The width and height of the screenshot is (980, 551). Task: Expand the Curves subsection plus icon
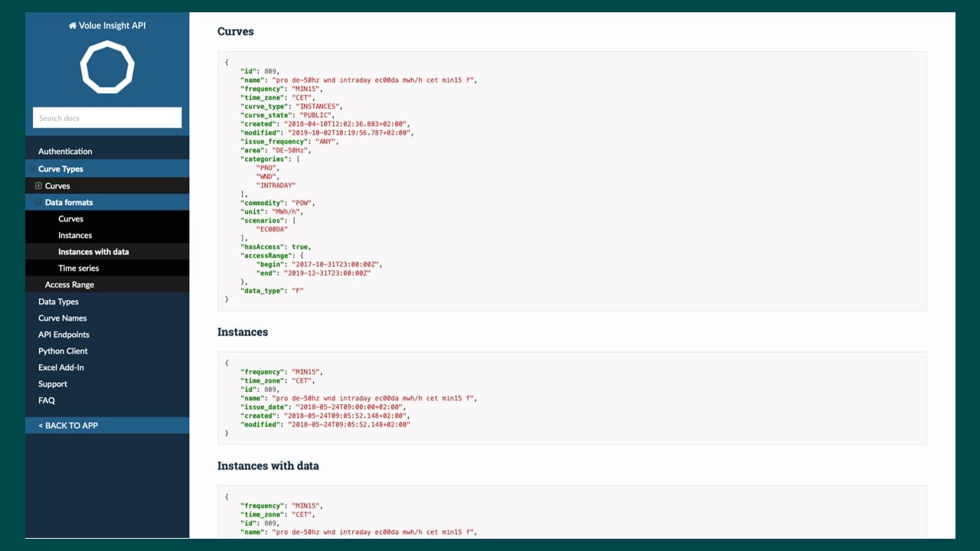pyautogui.click(x=38, y=186)
